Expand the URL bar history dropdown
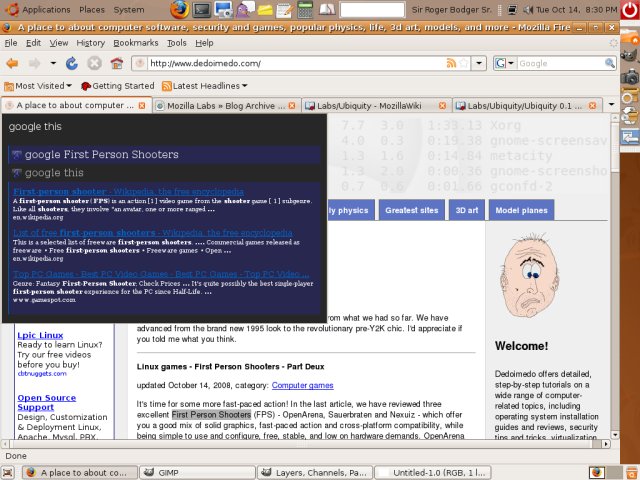The image size is (640, 480). click(479, 63)
